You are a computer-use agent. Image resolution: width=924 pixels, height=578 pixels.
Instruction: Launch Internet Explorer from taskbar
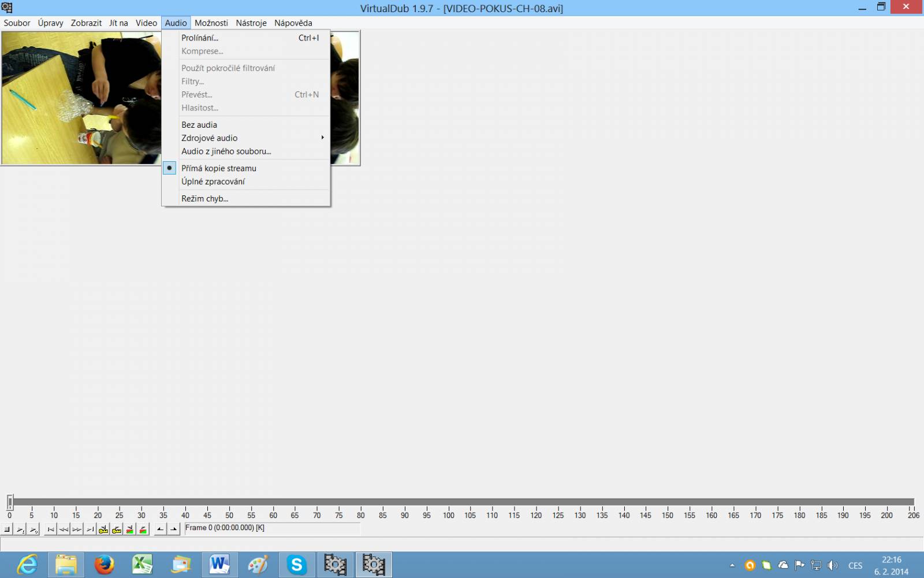point(27,565)
